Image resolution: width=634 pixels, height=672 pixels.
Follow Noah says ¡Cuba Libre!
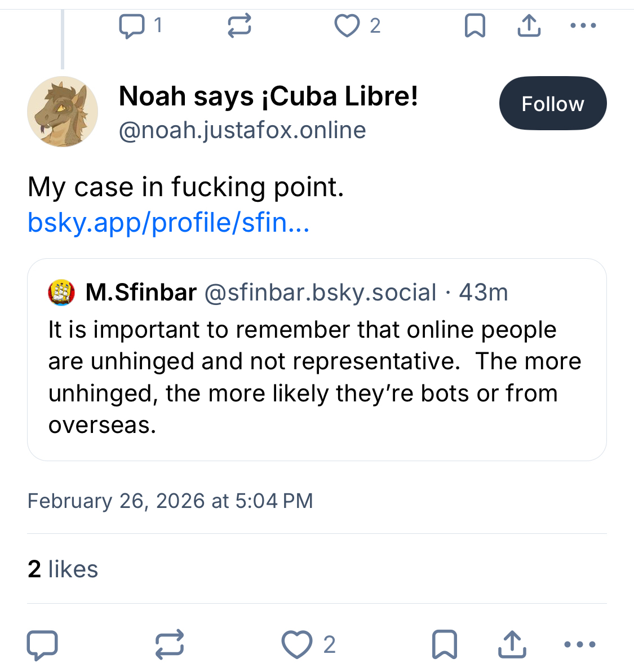552,104
